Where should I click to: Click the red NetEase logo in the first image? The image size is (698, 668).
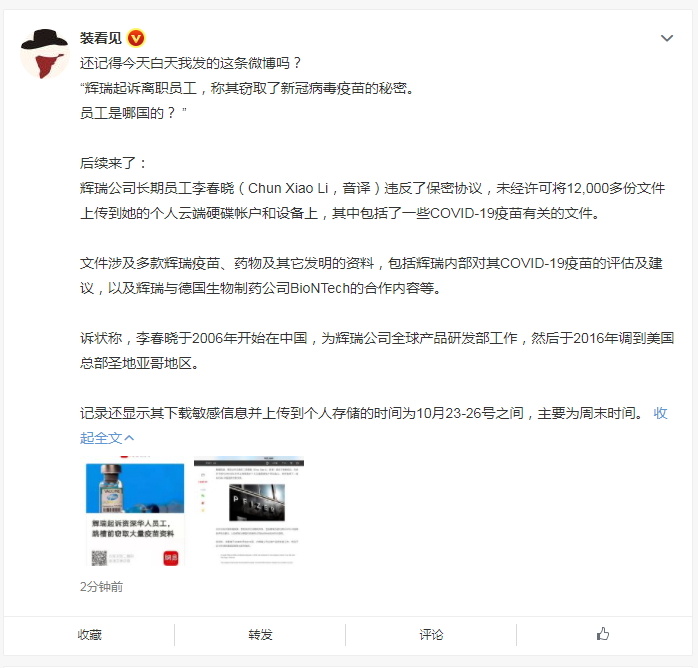pos(171,558)
